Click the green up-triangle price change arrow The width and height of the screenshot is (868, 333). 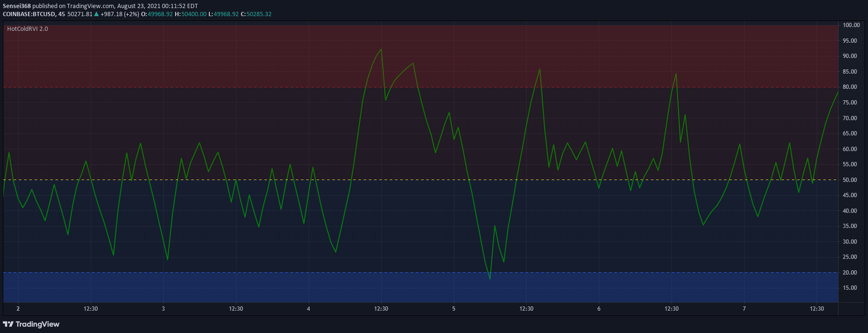tap(96, 14)
